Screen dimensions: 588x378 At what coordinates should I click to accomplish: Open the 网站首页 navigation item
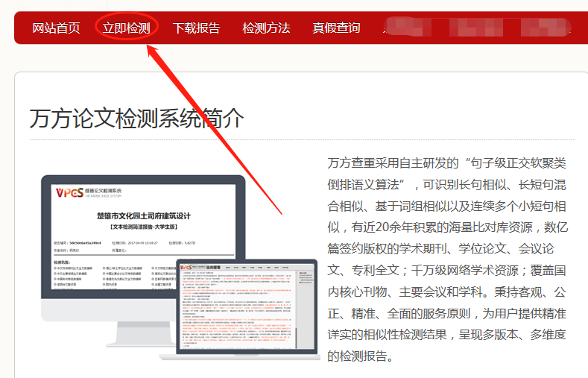coord(56,28)
